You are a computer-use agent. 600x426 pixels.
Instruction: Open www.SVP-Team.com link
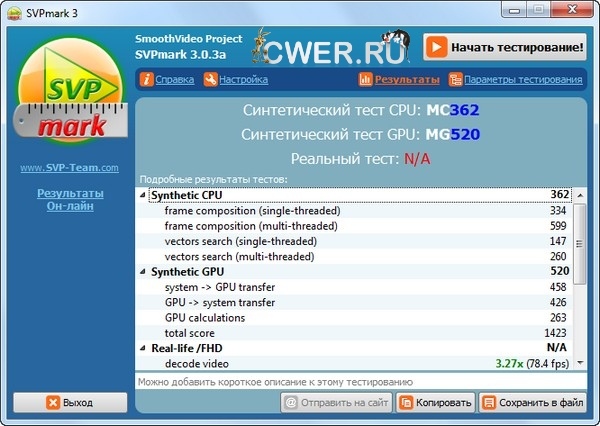click(69, 168)
